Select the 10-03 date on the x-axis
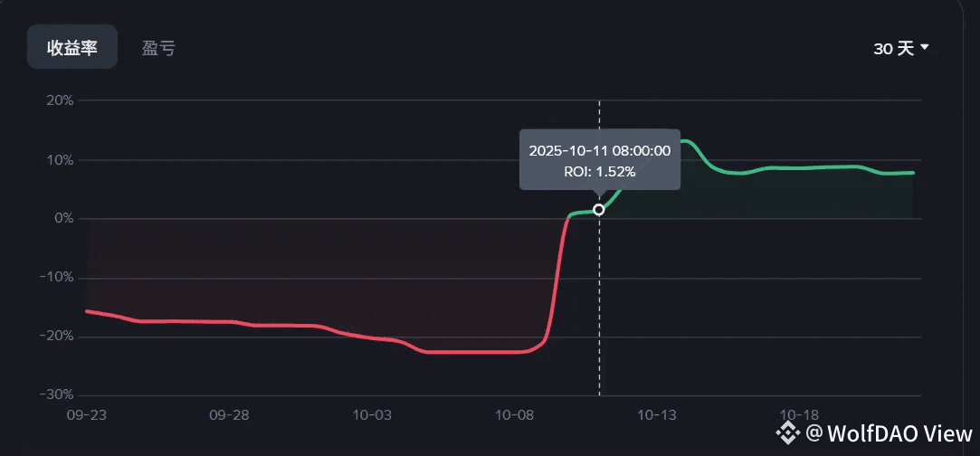 coord(372,414)
